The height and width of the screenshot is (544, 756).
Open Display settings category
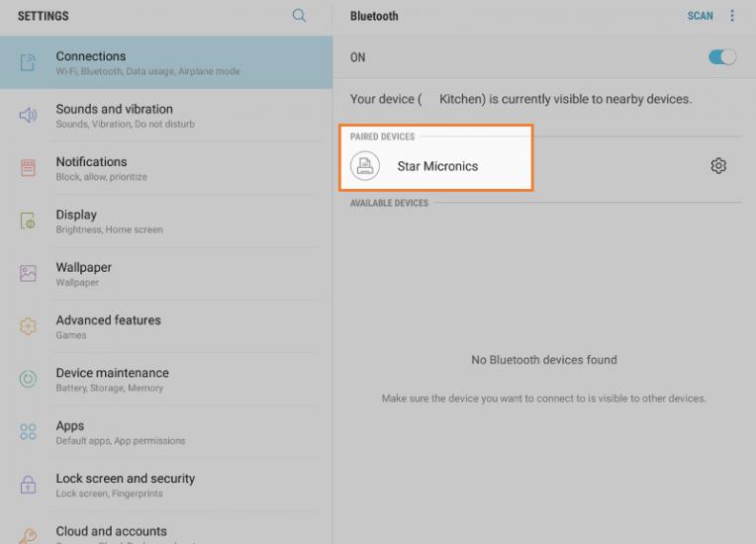click(166, 221)
